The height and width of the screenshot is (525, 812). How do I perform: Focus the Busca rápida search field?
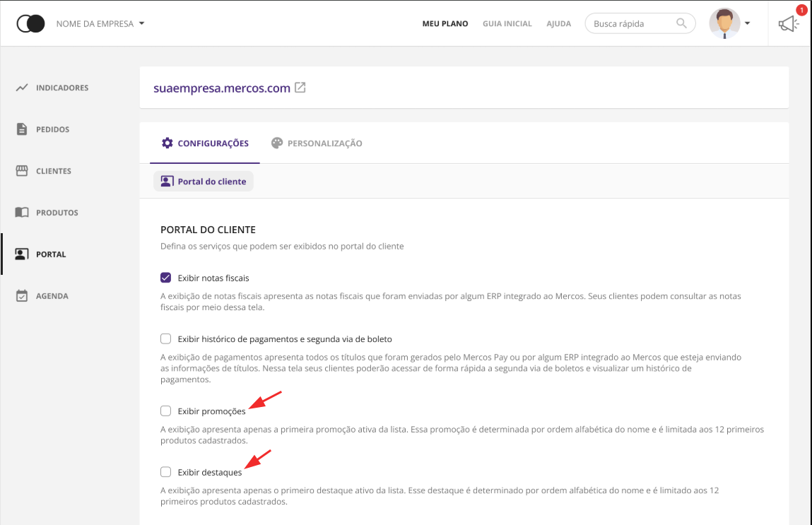pos(630,24)
